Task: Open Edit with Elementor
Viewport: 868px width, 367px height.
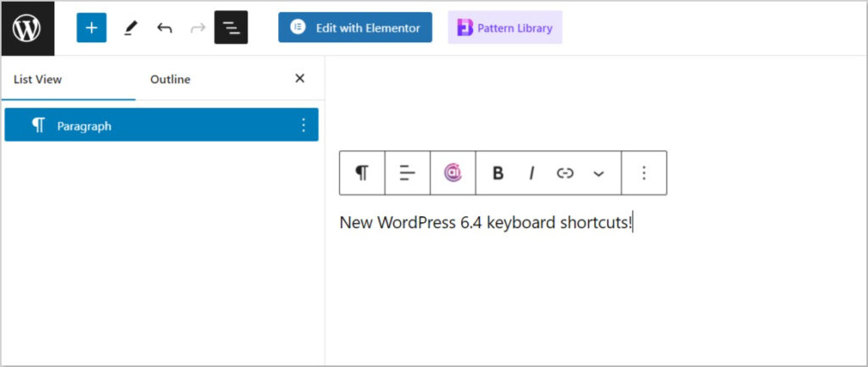Action: click(355, 28)
